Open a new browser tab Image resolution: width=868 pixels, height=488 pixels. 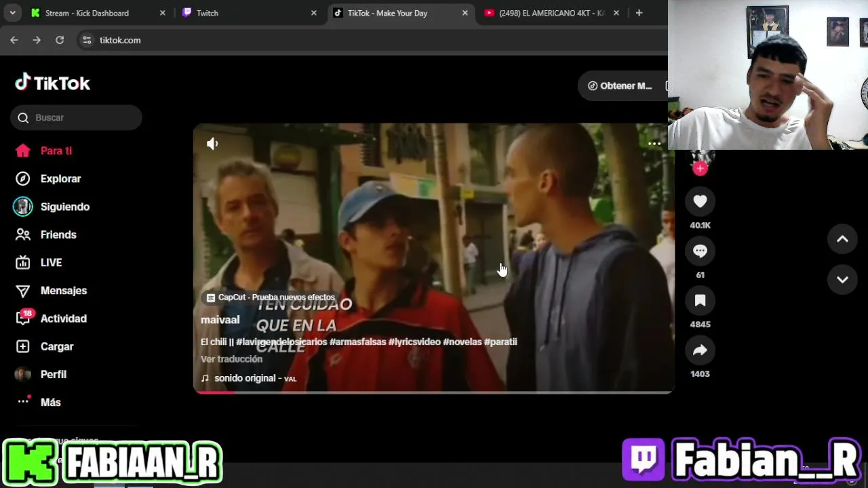639,13
